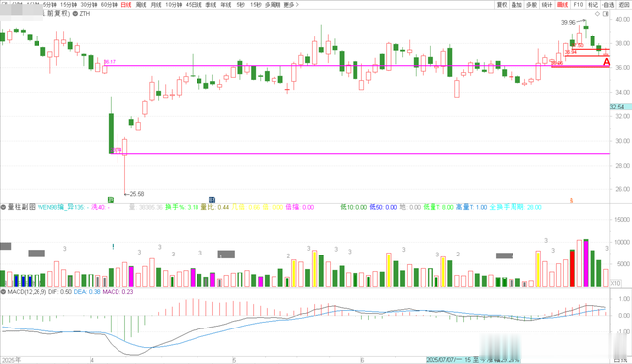632x364 pixels.
Task: Click the orange marker icon below July candles
Action: coord(571,200)
